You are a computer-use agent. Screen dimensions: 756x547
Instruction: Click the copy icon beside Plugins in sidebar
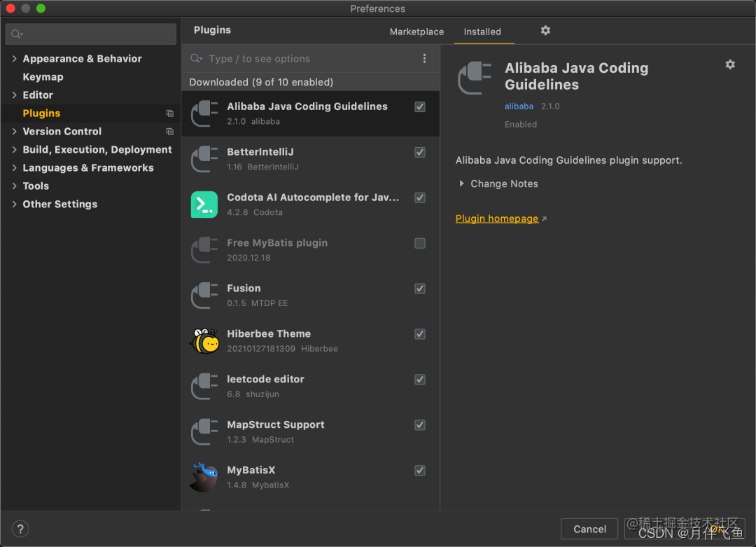point(169,113)
